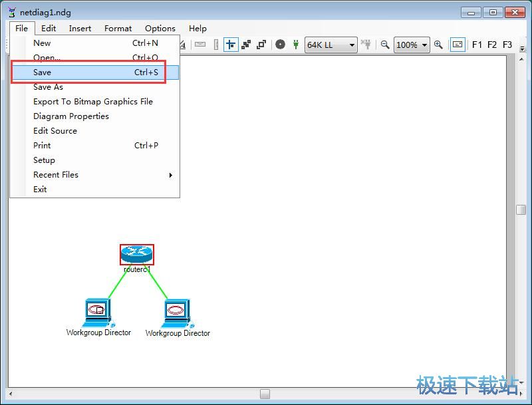Image resolution: width=532 pixels, height=405 pixels.
Task: Click the left Workgroup Director label
Action: tap(98, 333)
